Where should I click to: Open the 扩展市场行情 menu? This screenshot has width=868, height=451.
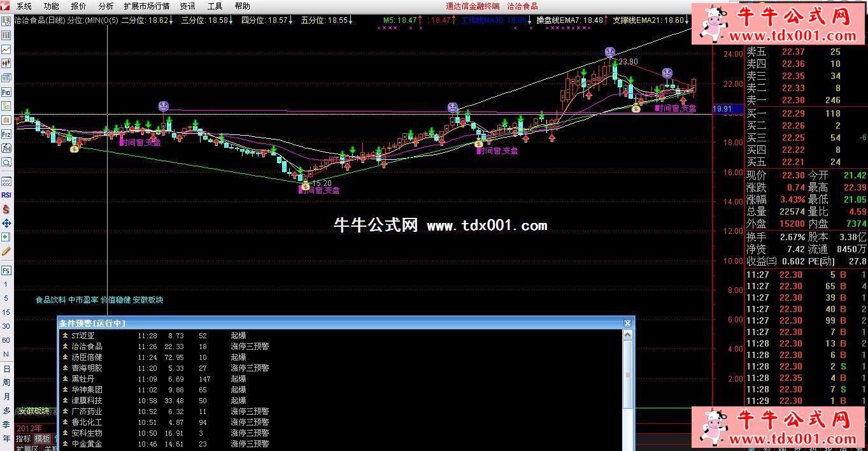[x=146, y=6]
